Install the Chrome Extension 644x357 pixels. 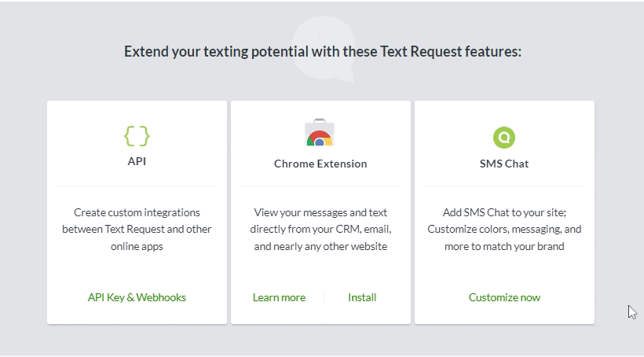(362, 297)
